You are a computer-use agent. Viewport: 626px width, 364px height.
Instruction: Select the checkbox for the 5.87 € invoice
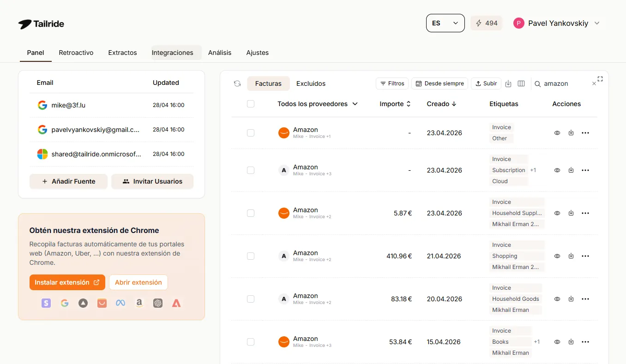tap(251, 213)
